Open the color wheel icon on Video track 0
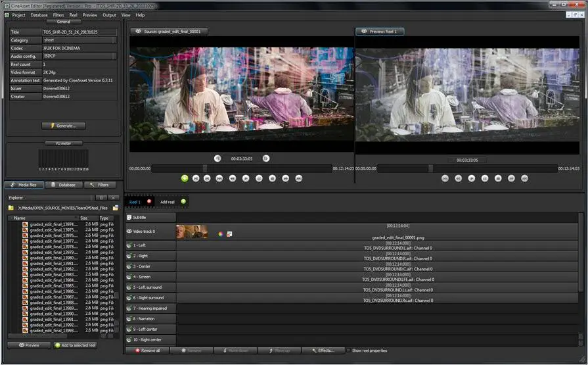This screenshot has width=588, height=365. (220, 233)
